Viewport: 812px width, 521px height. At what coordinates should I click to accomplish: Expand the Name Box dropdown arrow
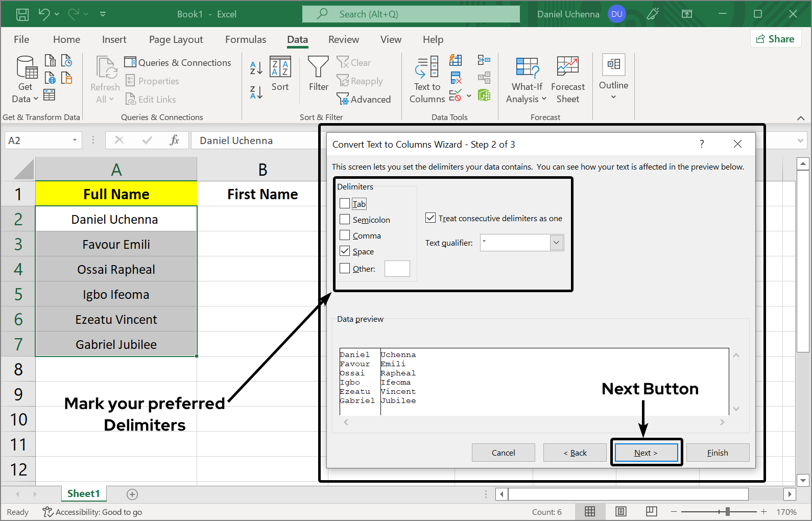point(75,140)
